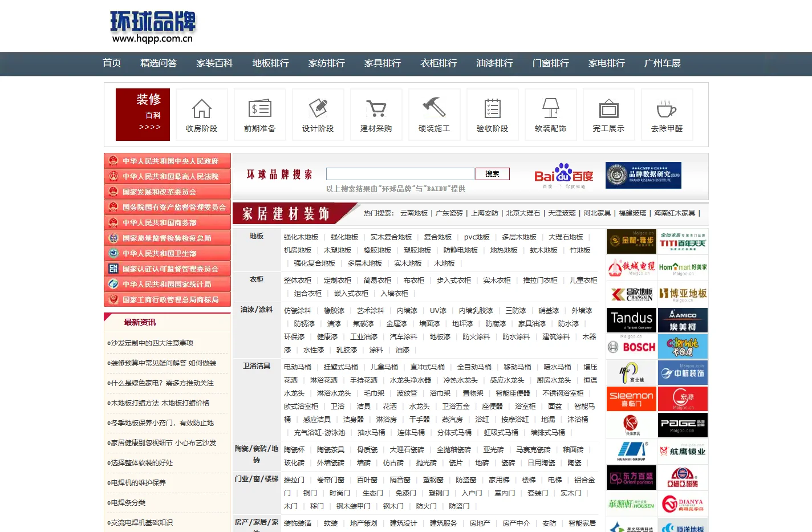Open the 前期准备 budget icon

[x=260, y=114]
